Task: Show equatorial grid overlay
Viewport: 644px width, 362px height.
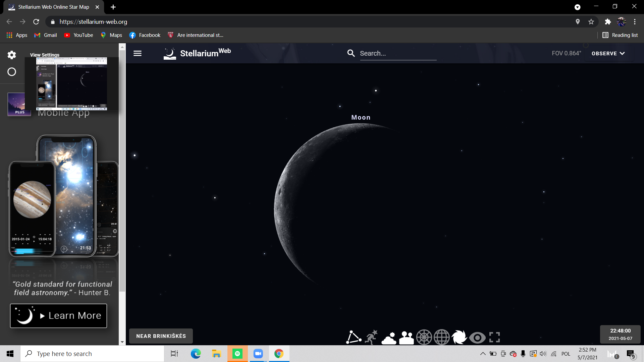Action: pyautogui.click(x=442, y=337)
